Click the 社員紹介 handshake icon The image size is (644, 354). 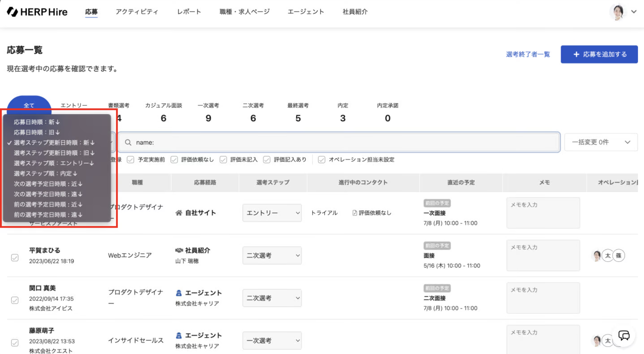[179, 250]
